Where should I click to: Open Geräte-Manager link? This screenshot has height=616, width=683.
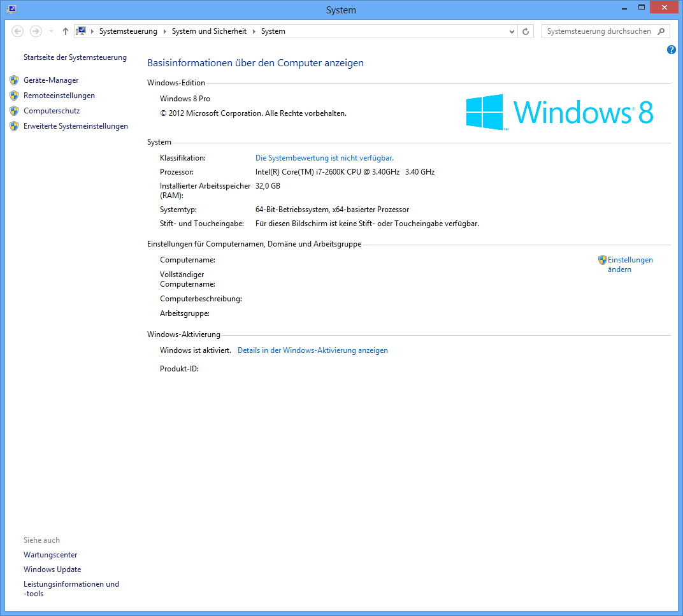pos(51,80)
